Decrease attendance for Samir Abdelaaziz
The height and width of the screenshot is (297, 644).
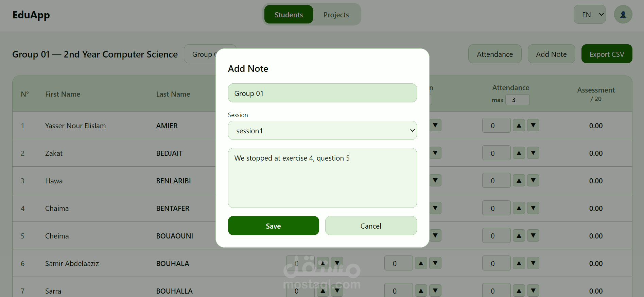[x=533, y=263]
